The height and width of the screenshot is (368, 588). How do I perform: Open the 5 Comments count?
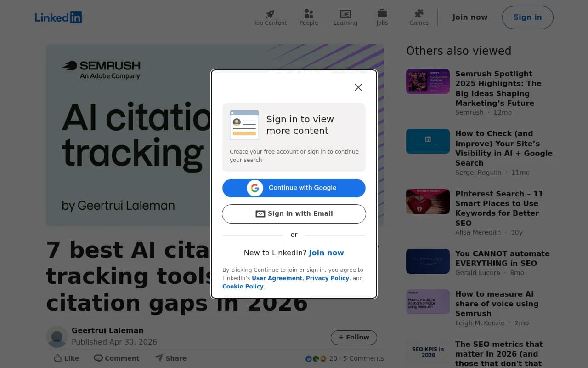tap(363, 358)
